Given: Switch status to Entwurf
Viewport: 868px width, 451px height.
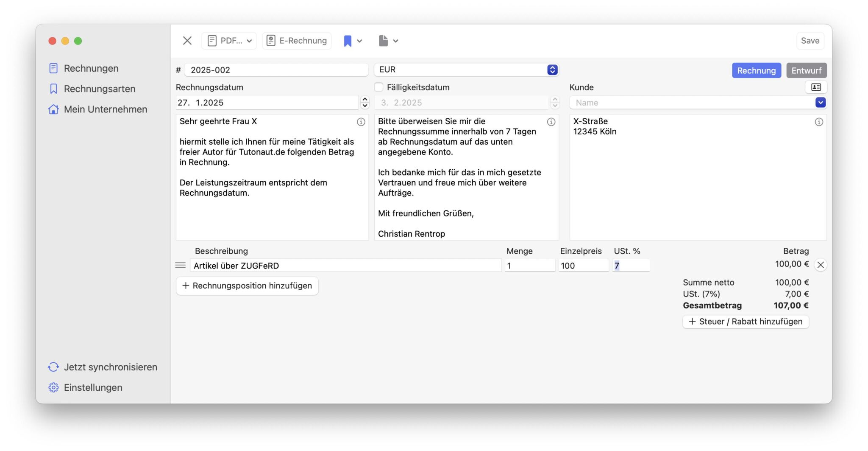Looking at the screenshot, I should [x=806, y=70].
